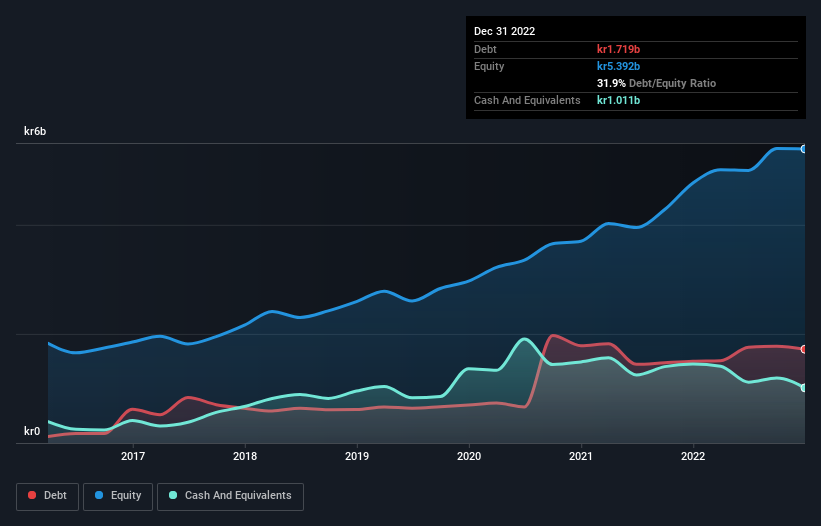Click the red Debt legend dot
Screen dimensions: 821x526
coord(32,495)
